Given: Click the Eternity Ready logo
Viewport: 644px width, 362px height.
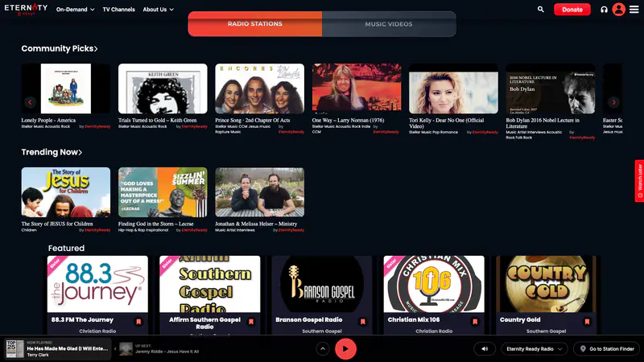Looking at the screenshot, I should tap(26, 9).
